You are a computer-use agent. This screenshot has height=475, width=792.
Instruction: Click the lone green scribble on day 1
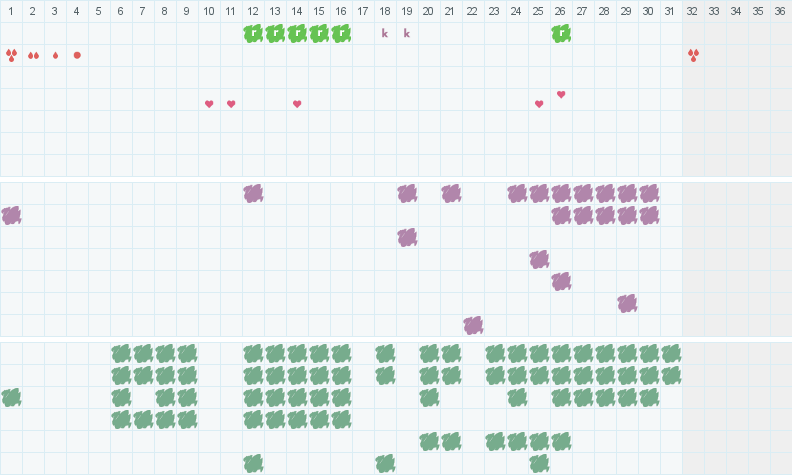pos(11,398)
